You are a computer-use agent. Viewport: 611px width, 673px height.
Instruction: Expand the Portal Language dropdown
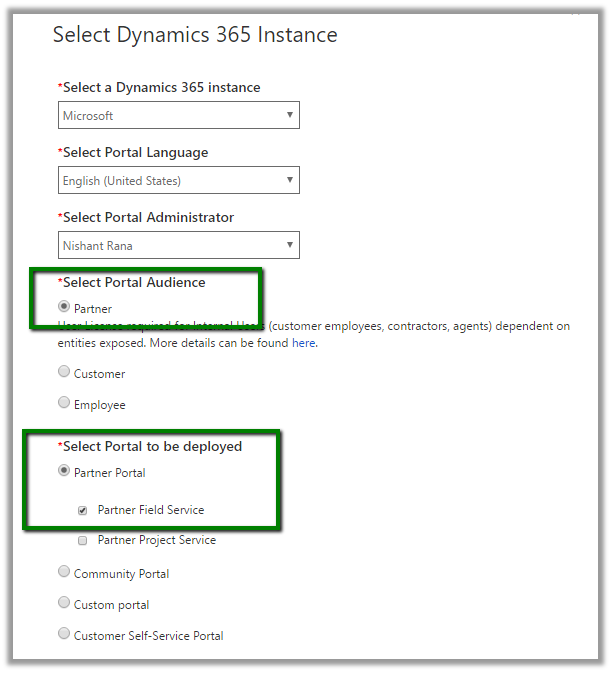(178, 181)
